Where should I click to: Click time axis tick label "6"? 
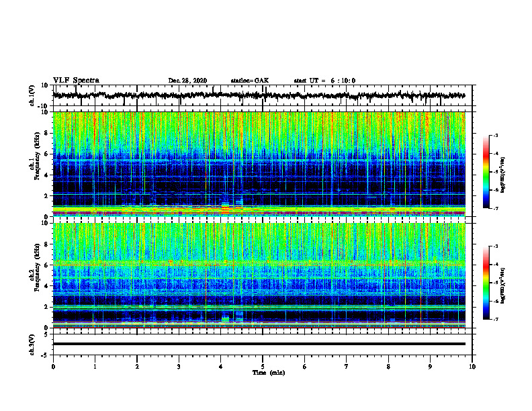click(x=305, y=367)
